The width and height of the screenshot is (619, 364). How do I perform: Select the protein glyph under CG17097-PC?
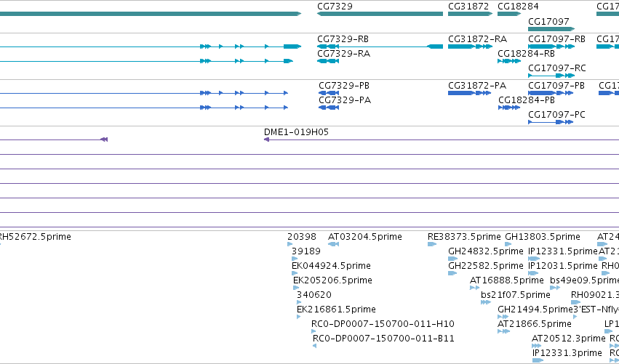[x=551, y=122]
